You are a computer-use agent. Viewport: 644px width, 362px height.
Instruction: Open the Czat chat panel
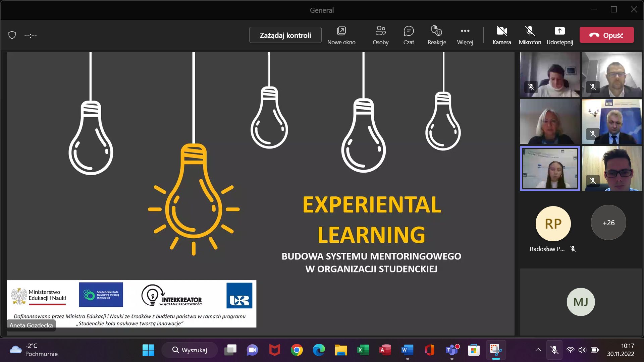point(409,35)
